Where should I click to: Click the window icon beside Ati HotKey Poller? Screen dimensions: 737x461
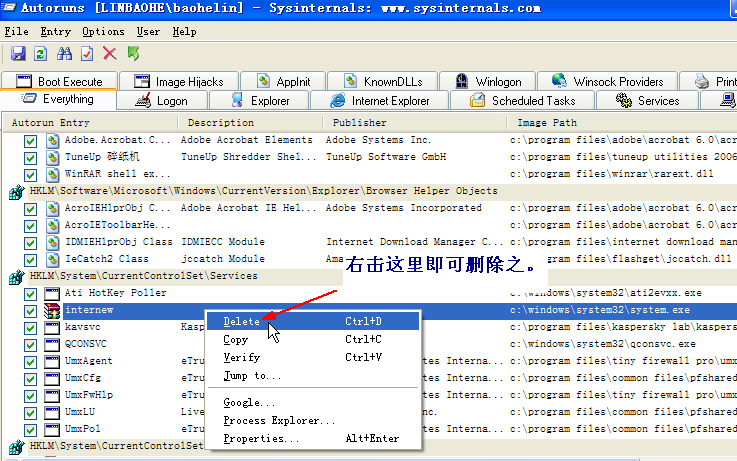pos(52,294)
